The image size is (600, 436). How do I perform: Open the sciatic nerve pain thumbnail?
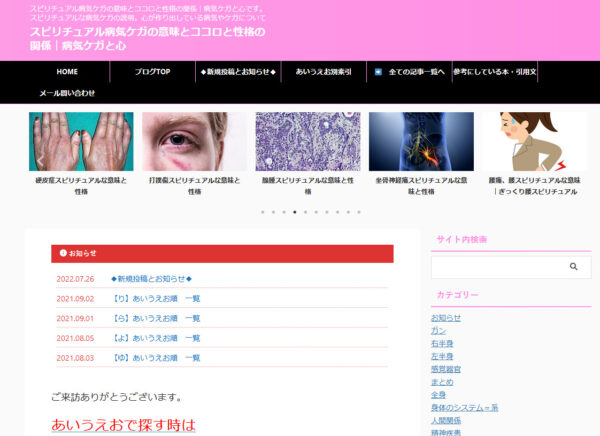point(421,141)
